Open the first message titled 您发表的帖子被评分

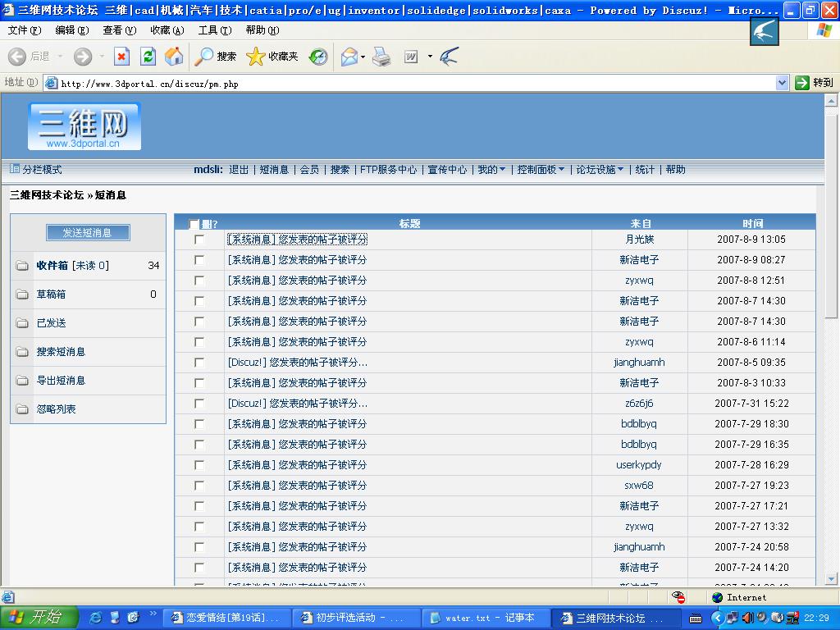297,240
